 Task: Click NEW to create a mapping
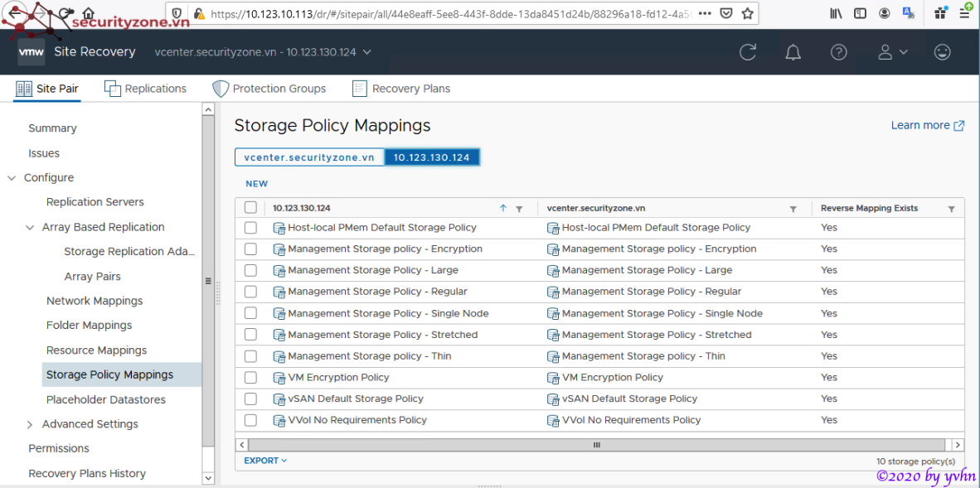coord(257,184)
